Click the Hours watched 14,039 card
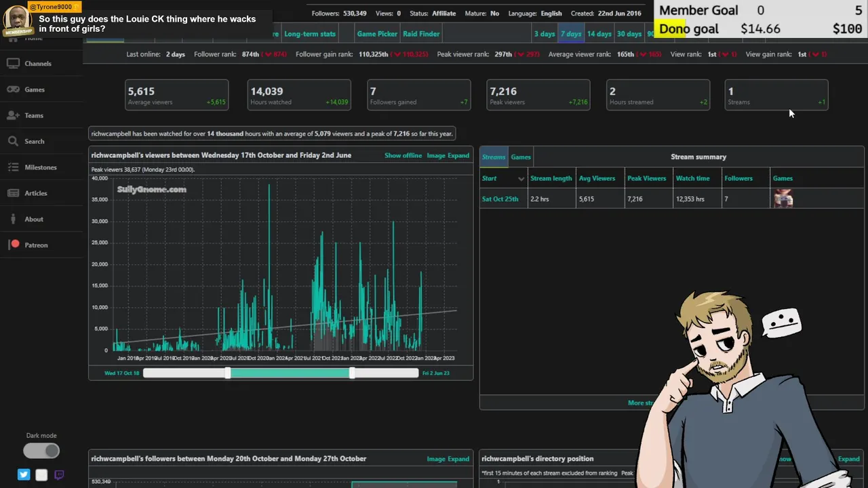This screenshot has height=488, width=868. click(299, 95)
